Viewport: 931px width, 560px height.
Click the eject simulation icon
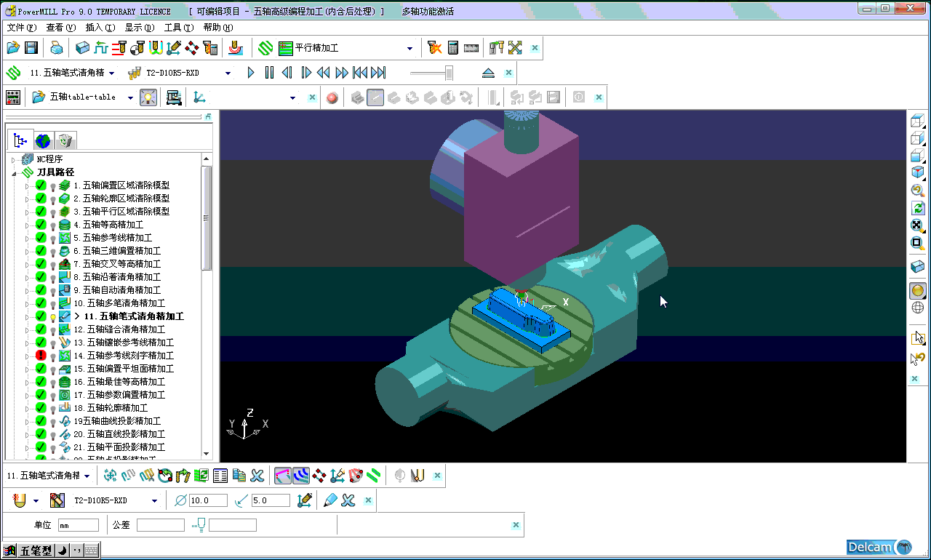488,73
